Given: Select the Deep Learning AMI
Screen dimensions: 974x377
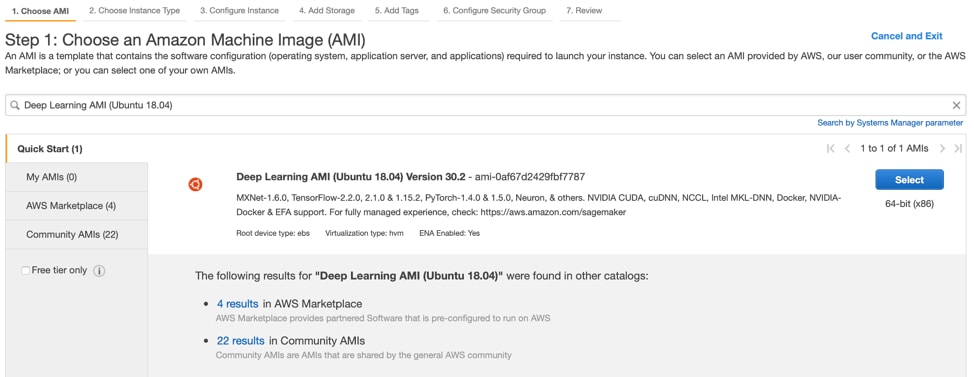Looking at the screenshot, I should coord(909,179).
